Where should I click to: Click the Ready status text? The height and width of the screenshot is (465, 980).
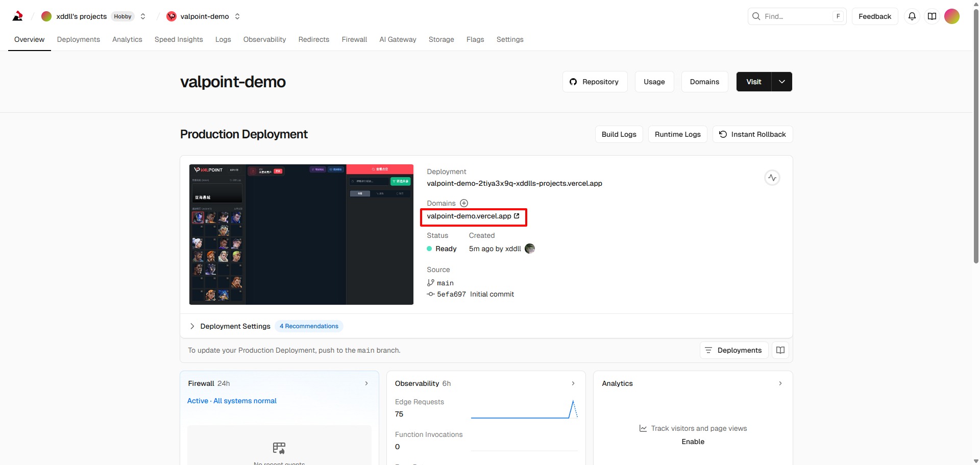click(446, 249)
